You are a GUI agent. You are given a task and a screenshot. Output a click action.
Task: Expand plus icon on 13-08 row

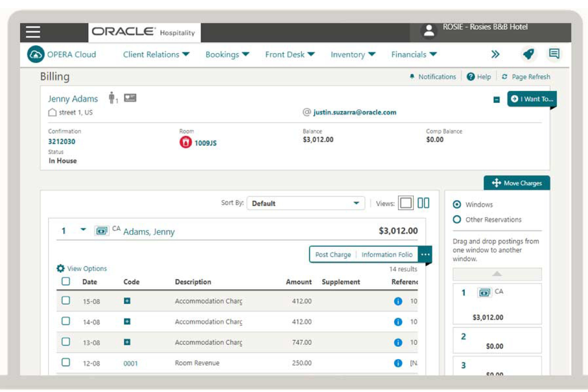[127, 342]
